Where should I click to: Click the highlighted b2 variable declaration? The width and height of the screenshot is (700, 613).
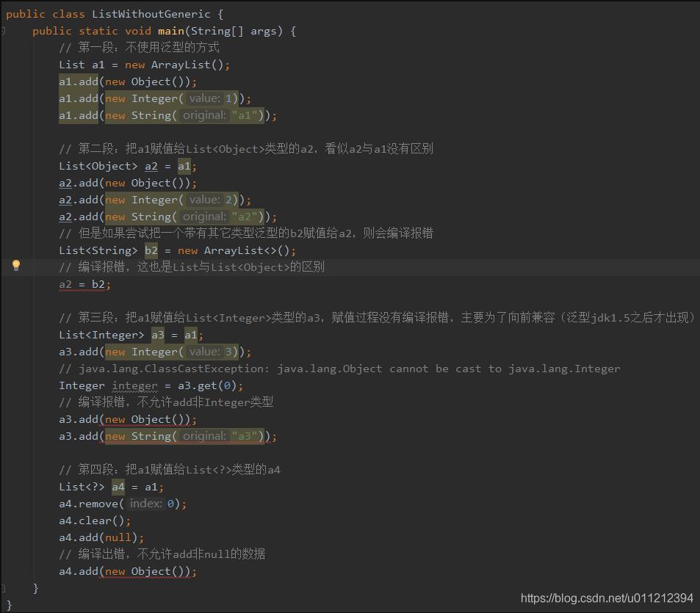(x=151, y=250)
